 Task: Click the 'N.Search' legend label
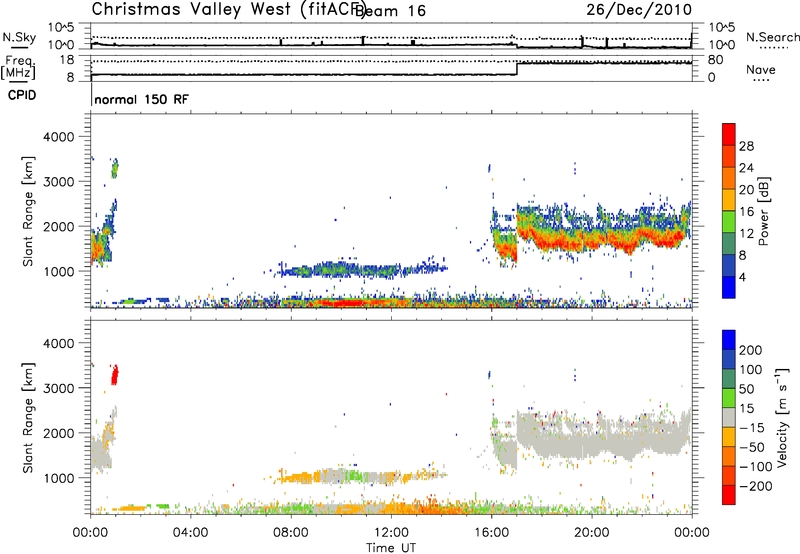773,37
